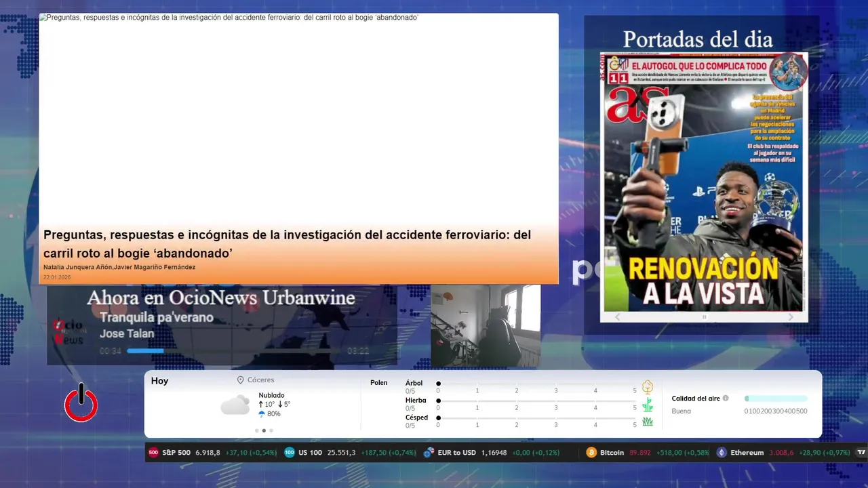Click the cloudy weather icon
Image resolution: width=868 pixels, height=488 pixels.
(235, 405)
